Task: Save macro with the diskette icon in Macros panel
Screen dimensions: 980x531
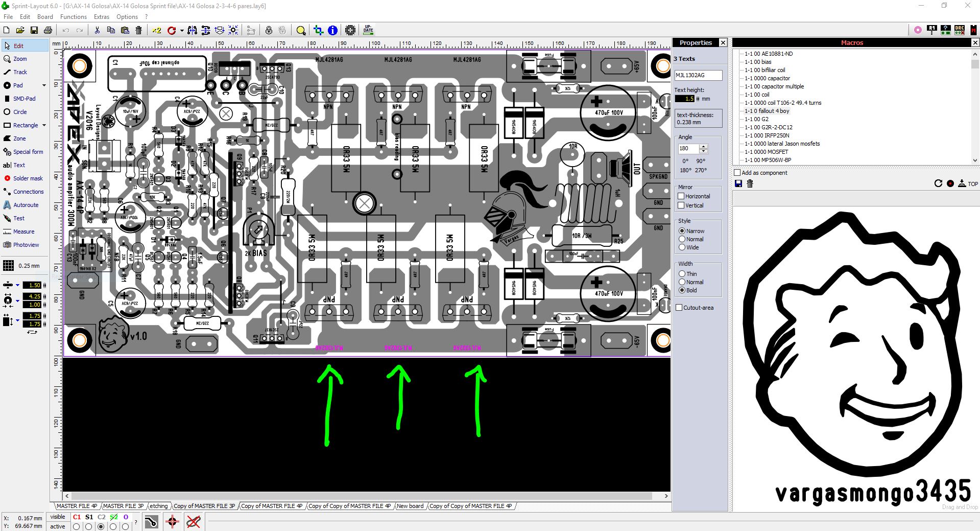Action: (x=738, y=183)
